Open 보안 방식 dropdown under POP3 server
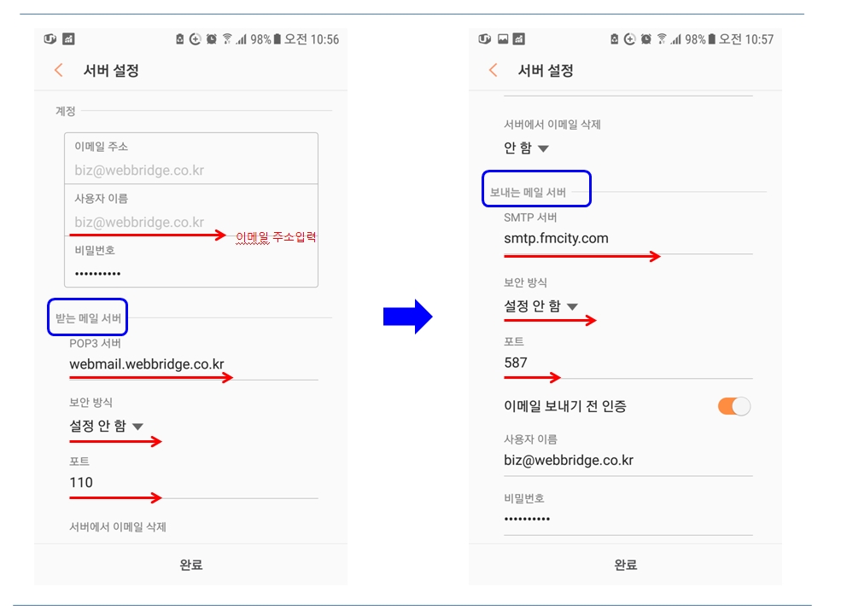847x616 pixels. [x=106, y=426]
